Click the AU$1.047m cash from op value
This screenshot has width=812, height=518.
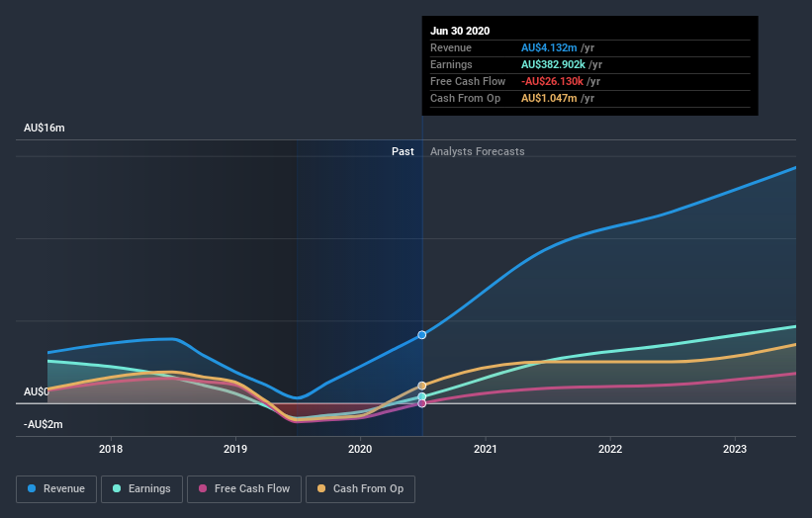549,98
